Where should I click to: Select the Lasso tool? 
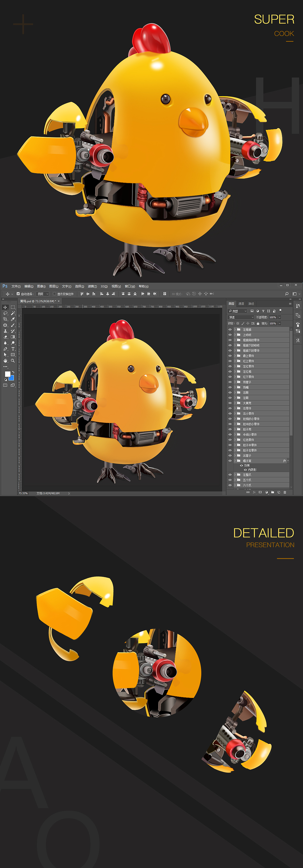(x=5, y=313)
